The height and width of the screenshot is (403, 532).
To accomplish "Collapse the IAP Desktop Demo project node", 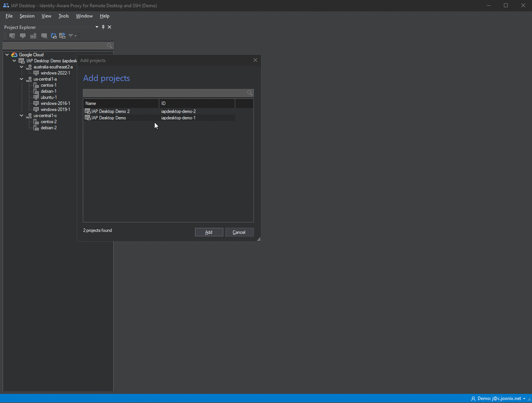I will coord(14,61).
